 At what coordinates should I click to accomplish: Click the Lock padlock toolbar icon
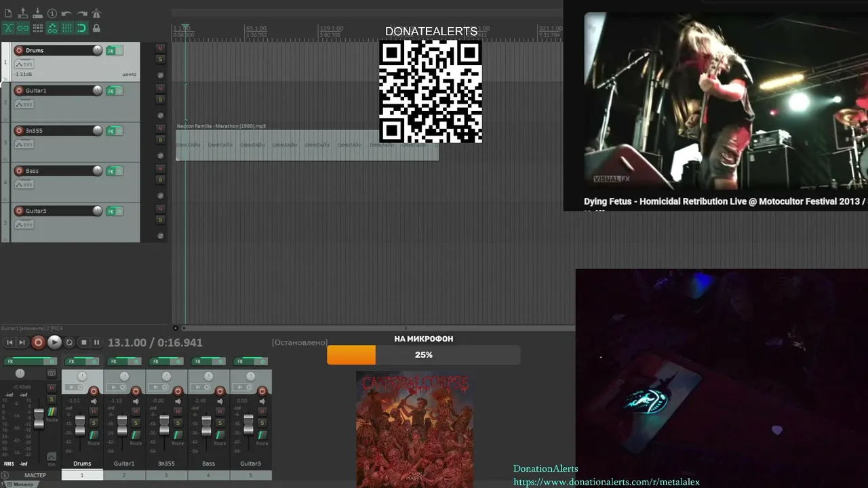pyautogui.click(x=96, y=28)
